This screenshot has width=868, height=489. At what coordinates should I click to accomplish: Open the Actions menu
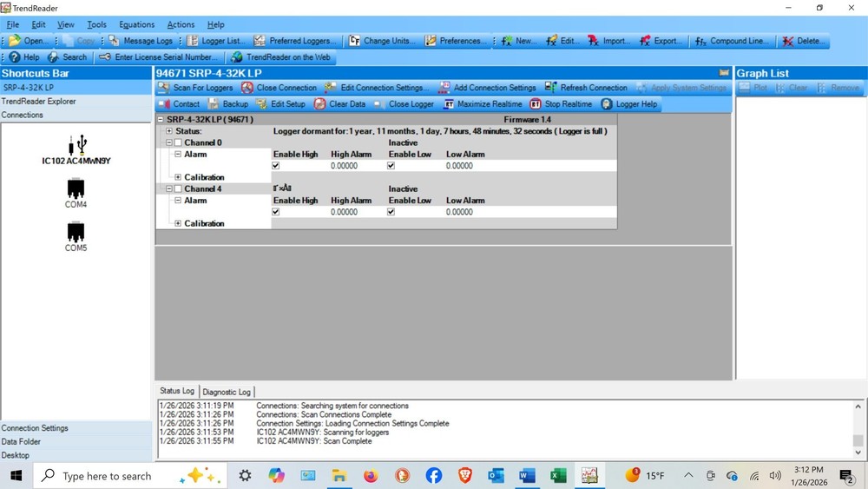coord(181,24)
